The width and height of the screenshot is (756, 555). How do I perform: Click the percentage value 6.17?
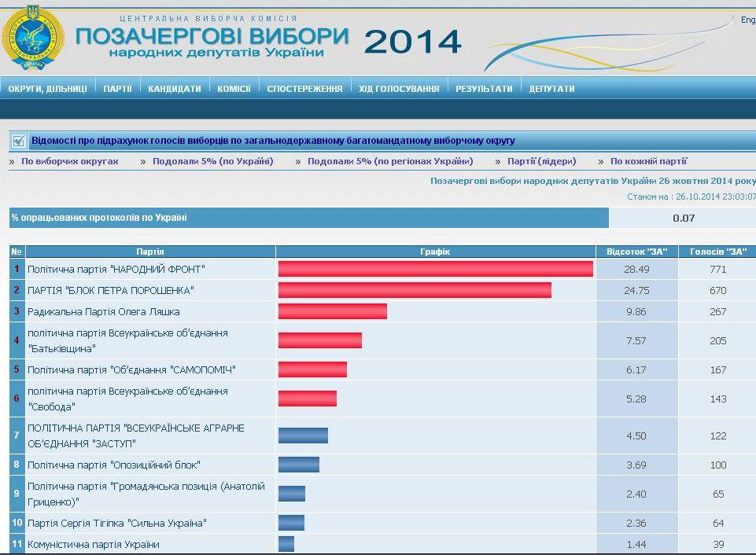(x=636, y=370)
